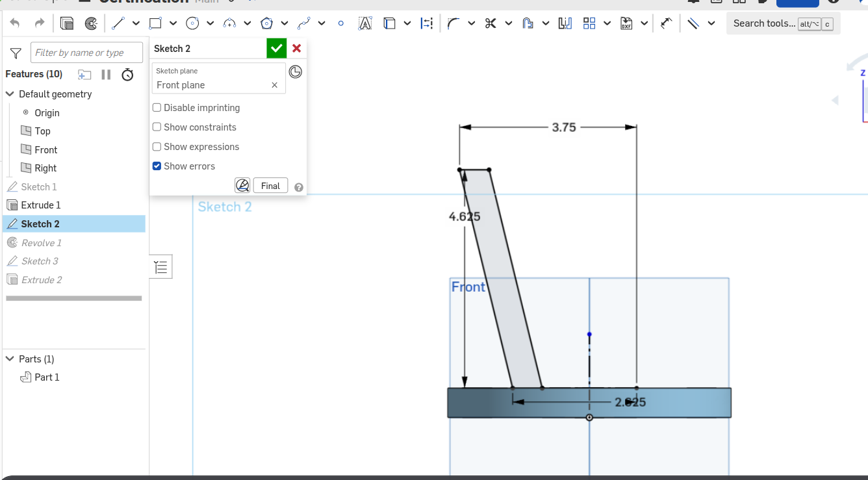The width and height of the screenshot is (868, 480).
Task: Click the Undo arrow in the toolbar
Action: click(15, 23)
